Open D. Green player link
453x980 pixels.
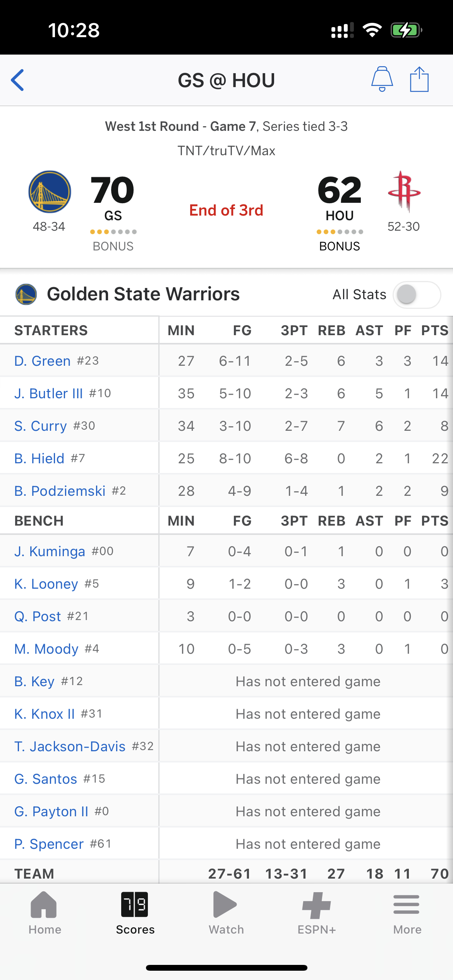[x=43, y=361]
